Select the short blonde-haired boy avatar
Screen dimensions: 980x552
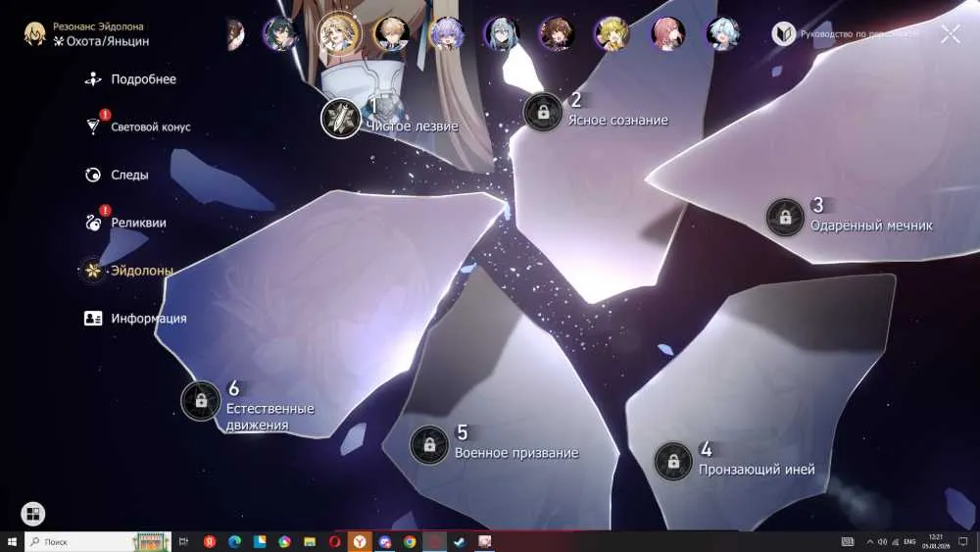(392, 33)
